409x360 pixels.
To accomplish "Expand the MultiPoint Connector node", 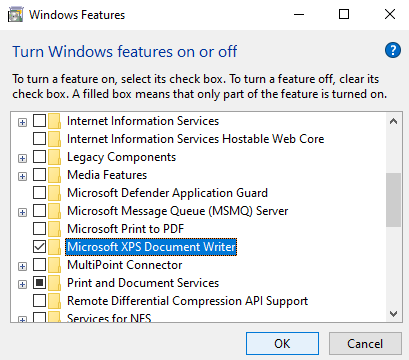I will (22, 266).
